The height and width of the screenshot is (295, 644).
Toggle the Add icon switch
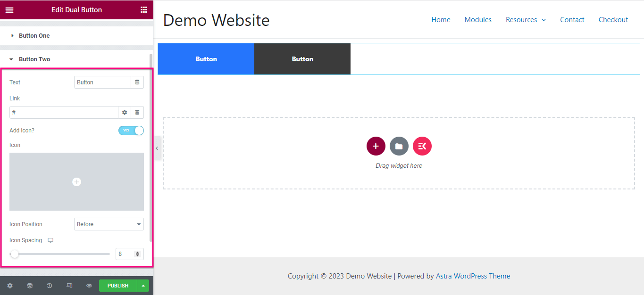[x=131, y=131]
